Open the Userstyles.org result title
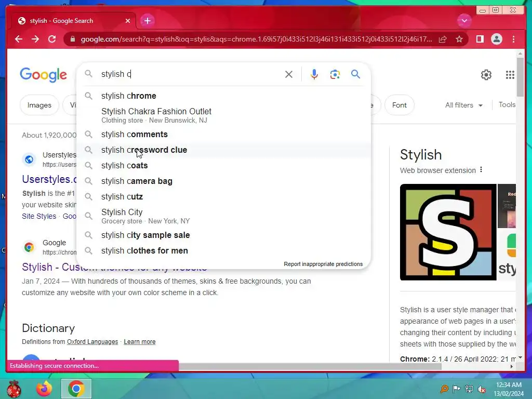 click(49, 179)
